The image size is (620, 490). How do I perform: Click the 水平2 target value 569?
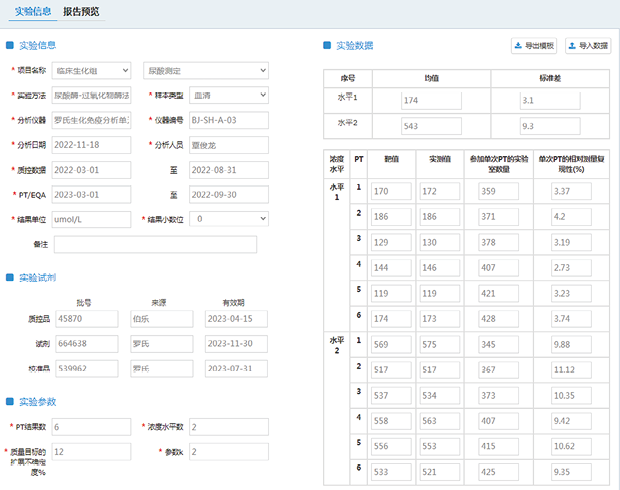tap(391, 344)
